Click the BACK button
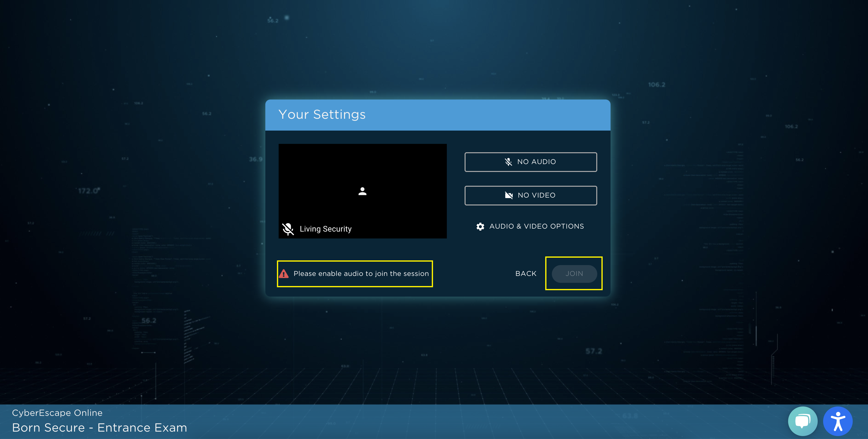868x439 pixels. coord(526,274)
